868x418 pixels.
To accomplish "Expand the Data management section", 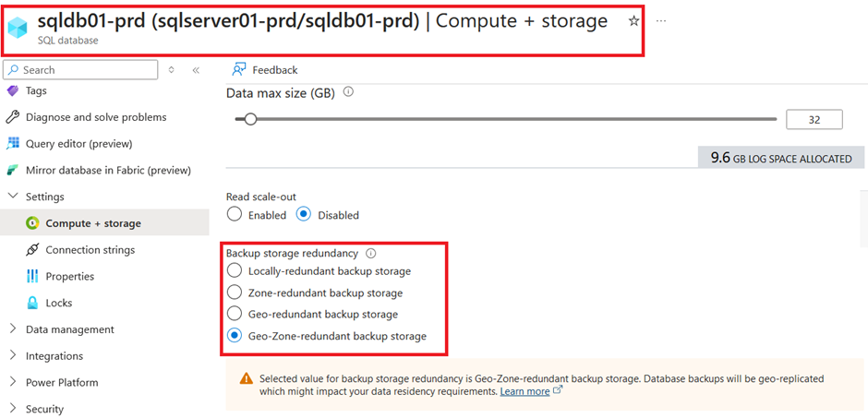I will click(x=13, y=329).
